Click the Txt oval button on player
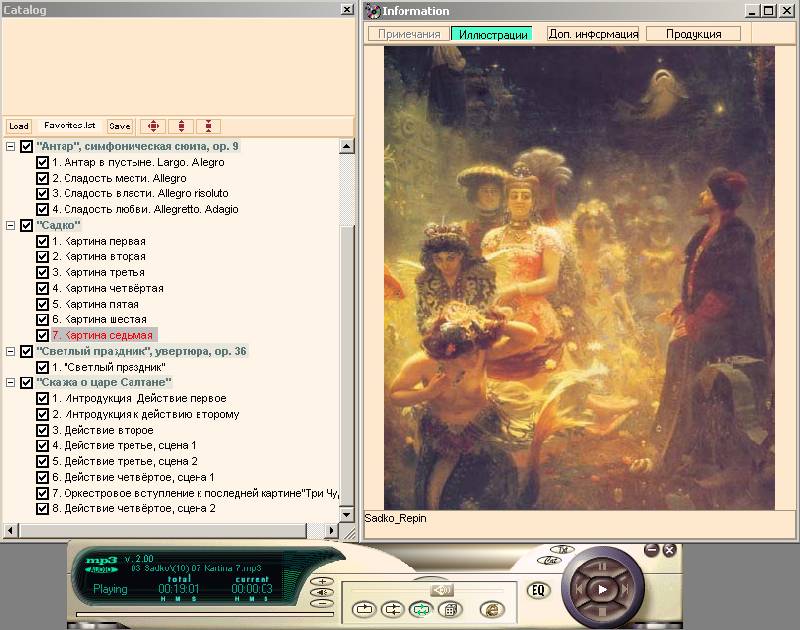The width and height of the screenshot is (800, 630). click(x=563, y=549)
